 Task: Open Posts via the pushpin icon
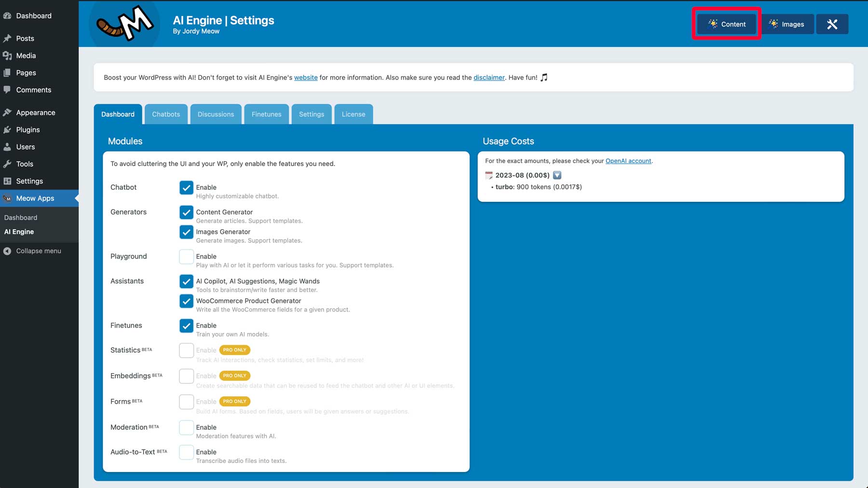pyautogui.click(x=7, y=39)
